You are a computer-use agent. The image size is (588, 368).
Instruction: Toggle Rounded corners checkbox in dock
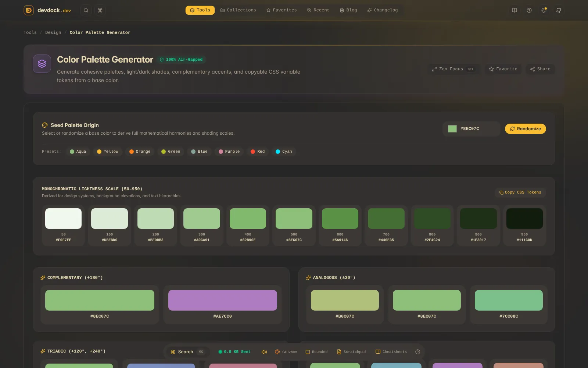coord(316,352)
